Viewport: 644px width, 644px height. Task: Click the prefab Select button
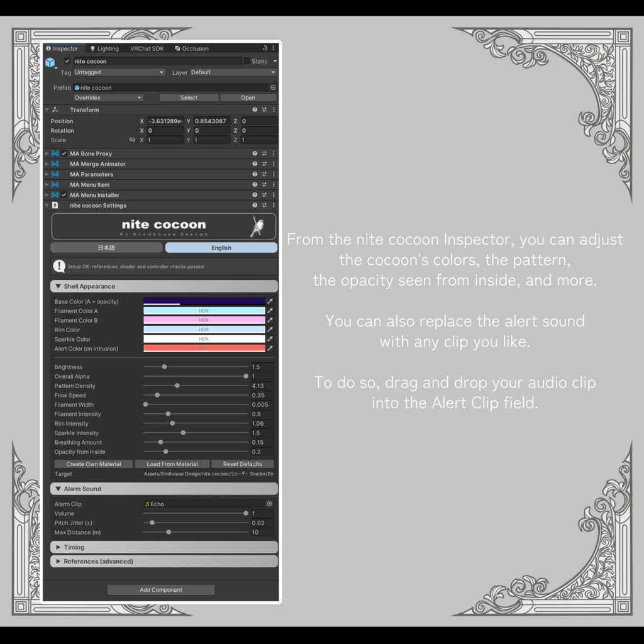tap(189, 97)
